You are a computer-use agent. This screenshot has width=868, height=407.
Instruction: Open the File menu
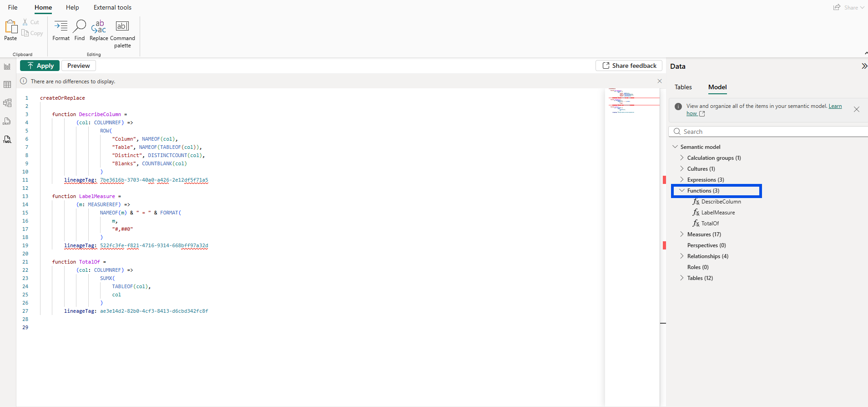click(x=13, y=7)
